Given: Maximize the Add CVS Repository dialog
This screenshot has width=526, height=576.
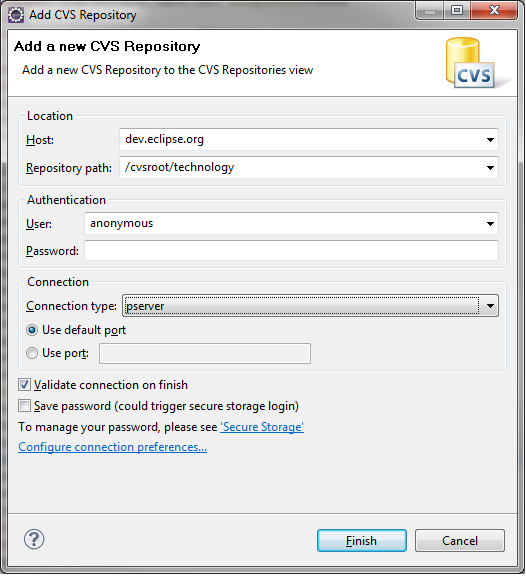Looking at the screenshot, I should [457, 10].
